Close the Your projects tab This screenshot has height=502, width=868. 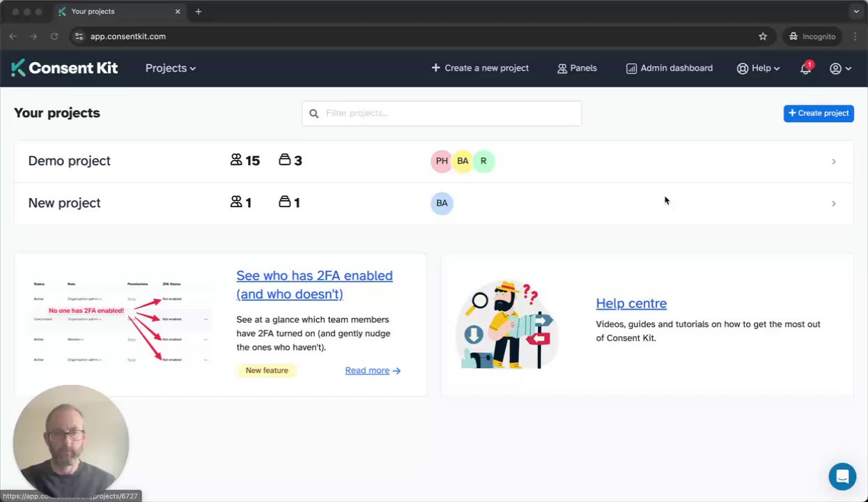(178, 11)
